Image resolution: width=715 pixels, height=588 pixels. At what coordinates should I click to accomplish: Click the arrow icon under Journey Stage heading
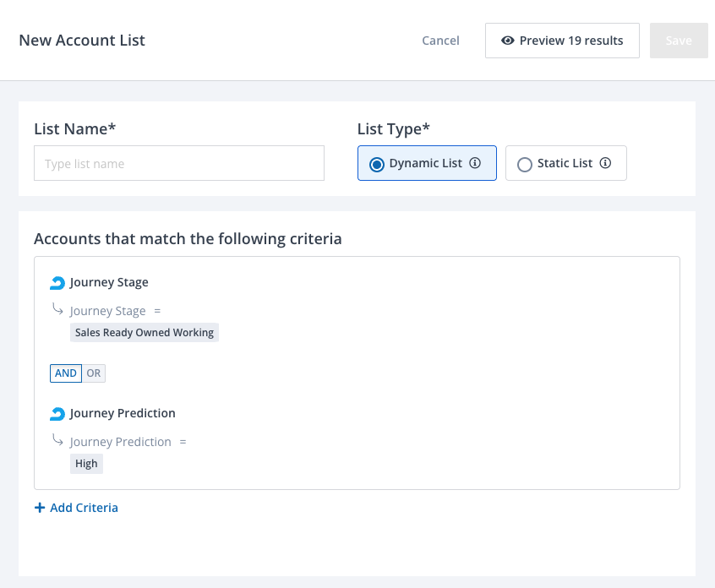[57, 310]
